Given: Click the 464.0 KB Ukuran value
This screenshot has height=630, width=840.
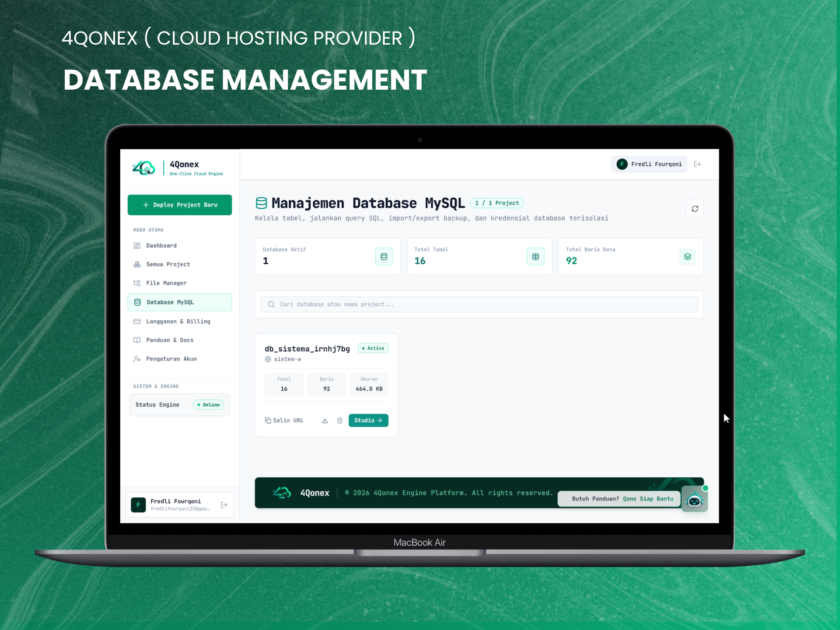Looking at the screenshot, I should [369, 389].
